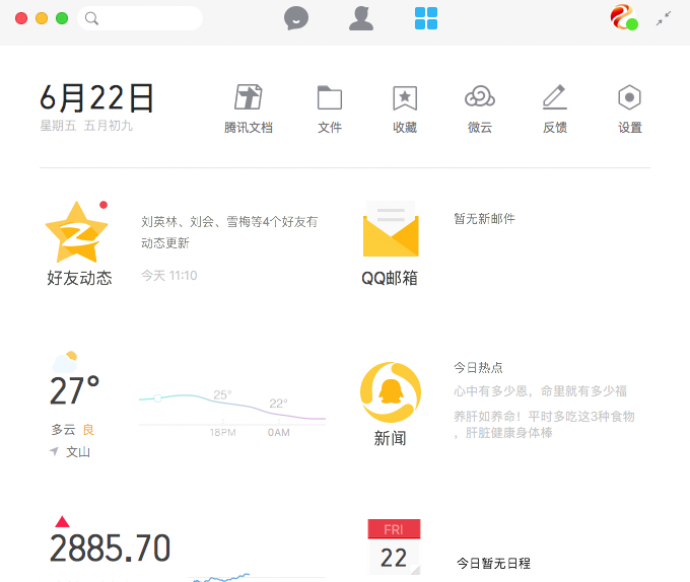This screenshot has width=690, height=582.
Task: Click the current-time marker on temperature curve
Action: coord(158,398)
